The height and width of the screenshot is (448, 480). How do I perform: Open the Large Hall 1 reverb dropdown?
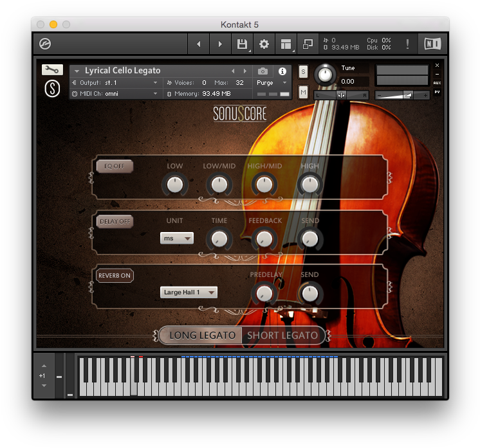[189, 292]
